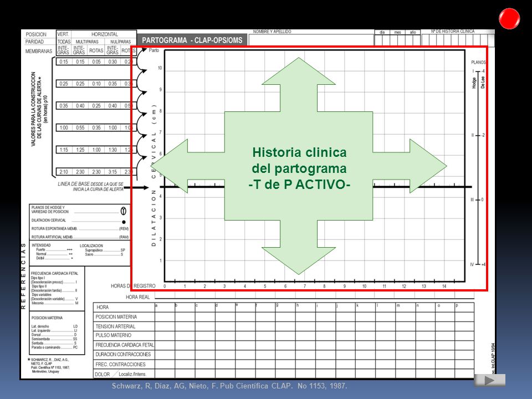The height and width of the screenshot is (399, 532).
Task: Click the 'Fuerte' intensity entry
Action: pyautogui.click(x=40, y=250)
